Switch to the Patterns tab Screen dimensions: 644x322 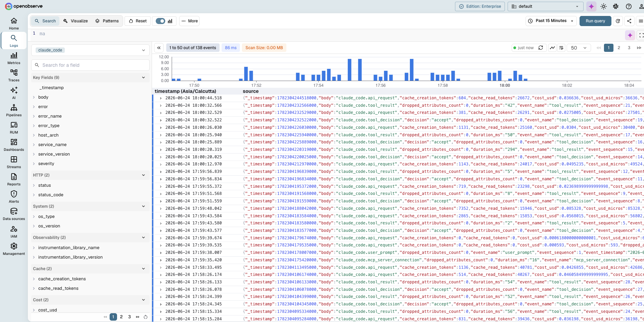click(107, 21)
